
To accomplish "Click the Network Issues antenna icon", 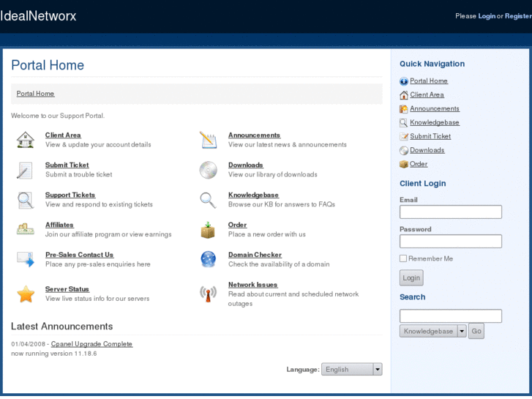I will pos(208,294).
